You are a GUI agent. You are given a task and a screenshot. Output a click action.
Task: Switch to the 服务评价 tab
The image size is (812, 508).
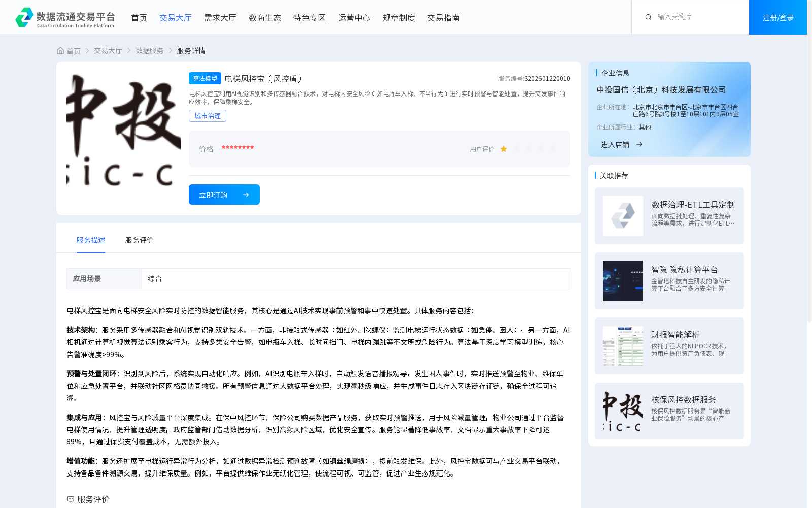[x=140, y=240]
